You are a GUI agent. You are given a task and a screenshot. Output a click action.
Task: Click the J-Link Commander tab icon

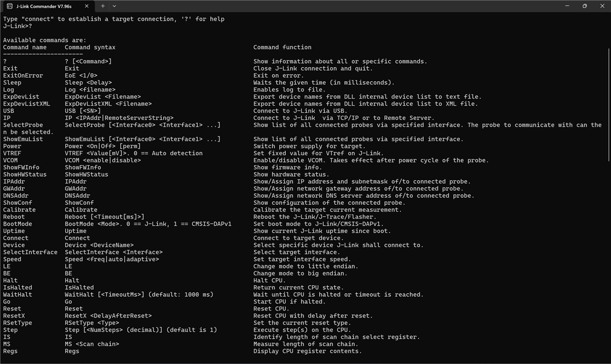[10, 6]
